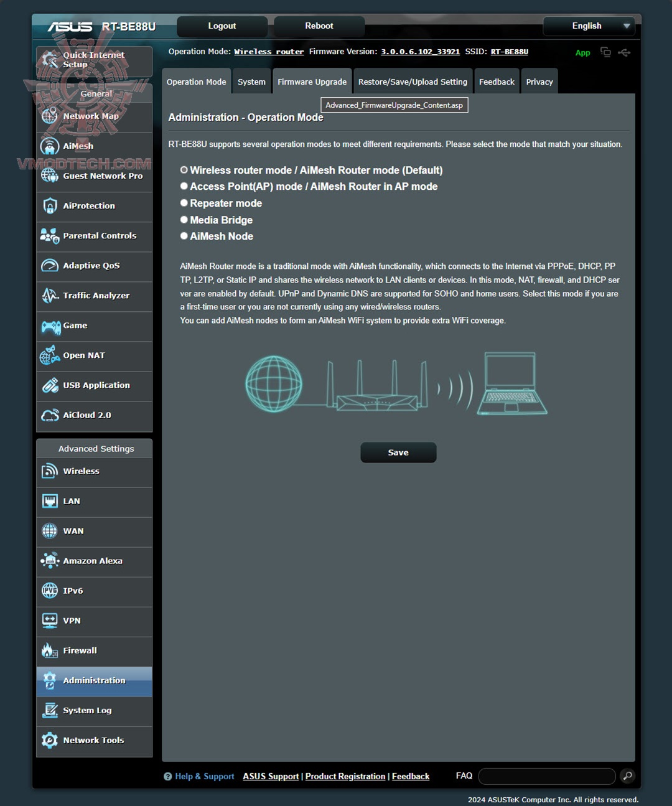The image size is (672, 806).
Task: Click the Wireless settings icon
Action: pos(50,471)
